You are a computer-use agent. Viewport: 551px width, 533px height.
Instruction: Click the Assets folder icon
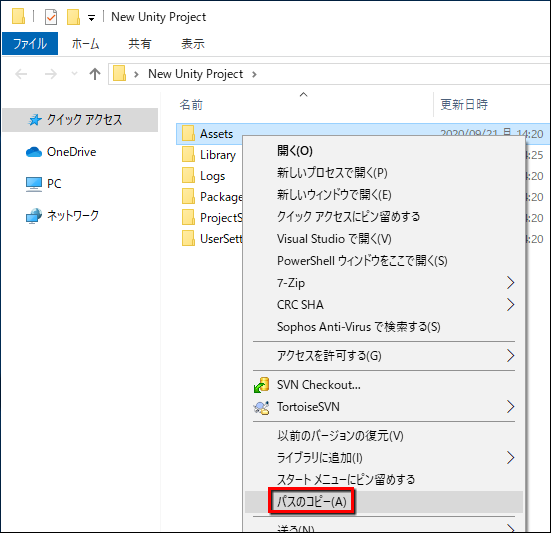[188, 134]
